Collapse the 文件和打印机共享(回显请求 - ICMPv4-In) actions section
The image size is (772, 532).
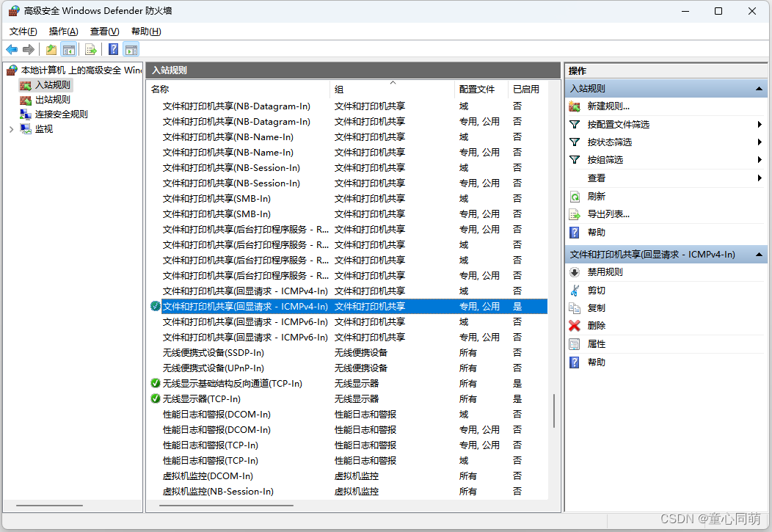coord(760,255)
